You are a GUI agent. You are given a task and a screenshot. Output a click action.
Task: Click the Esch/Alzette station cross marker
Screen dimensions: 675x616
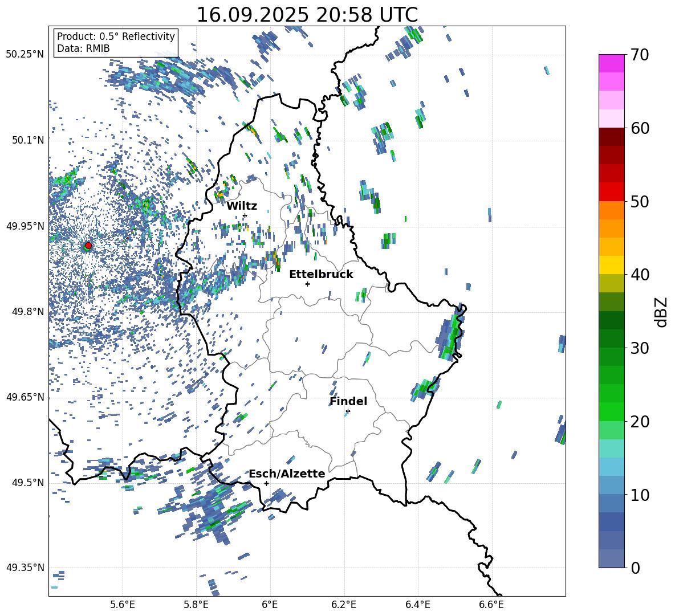[266, 483]
